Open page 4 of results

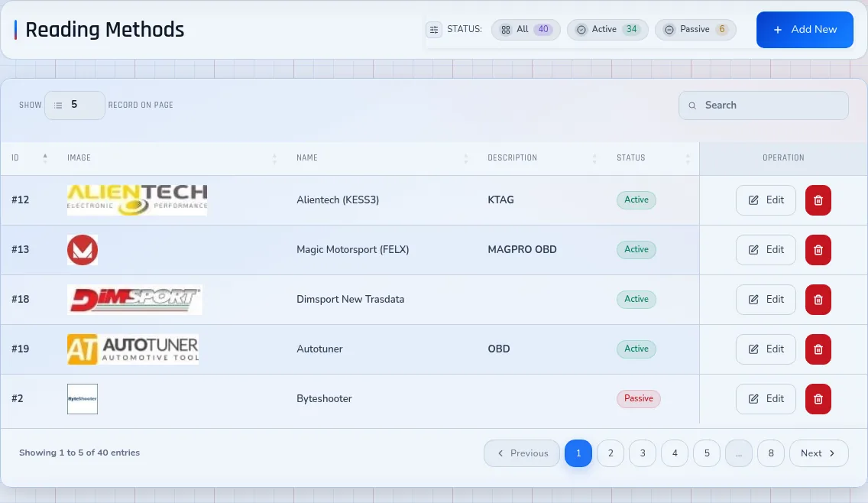[675, 453]
